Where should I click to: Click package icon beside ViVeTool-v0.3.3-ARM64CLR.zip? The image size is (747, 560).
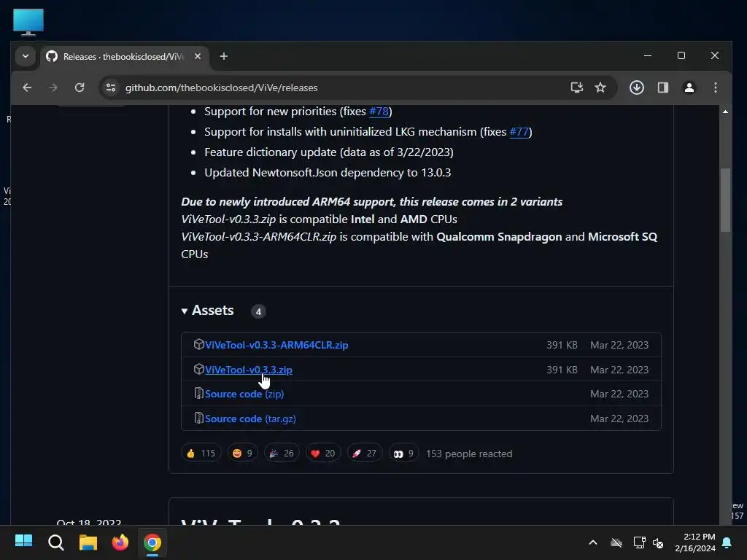(x=198, y=344)
